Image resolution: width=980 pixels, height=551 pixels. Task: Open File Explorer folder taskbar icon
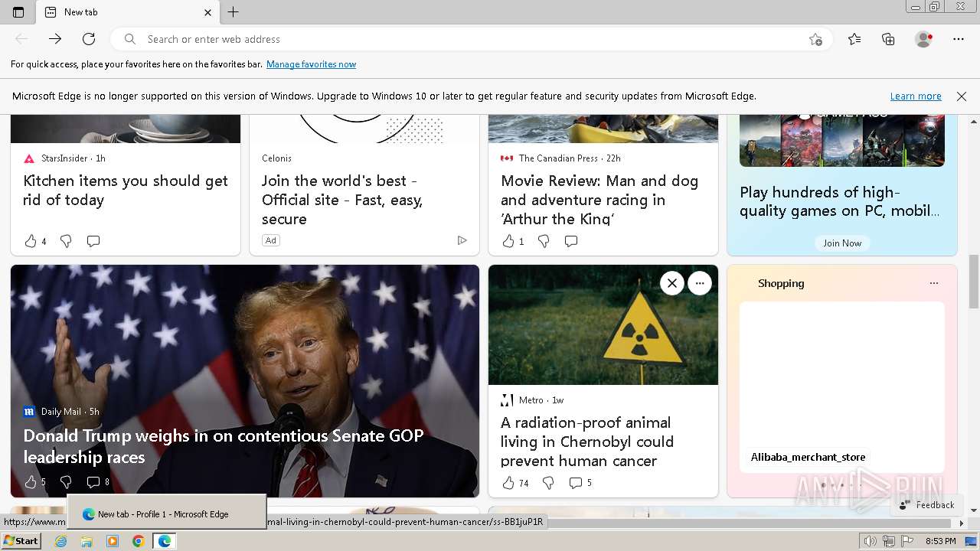point(87,541)
